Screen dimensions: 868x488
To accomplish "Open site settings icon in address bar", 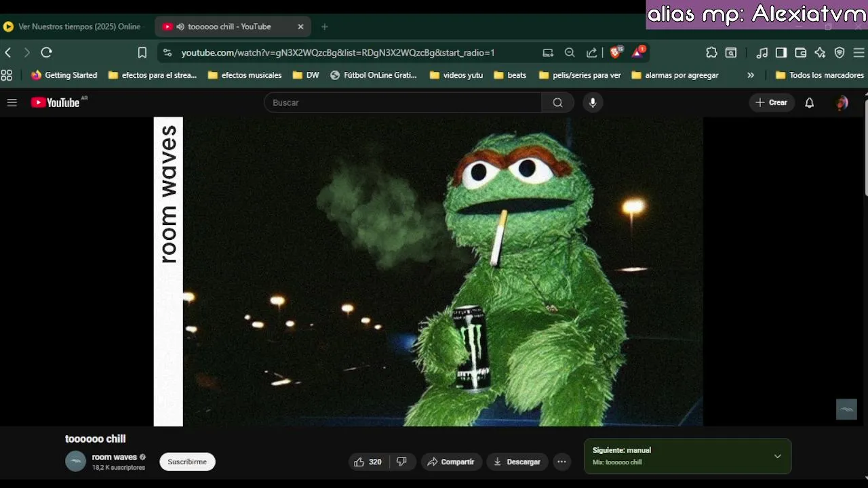I will coord(167,52).
